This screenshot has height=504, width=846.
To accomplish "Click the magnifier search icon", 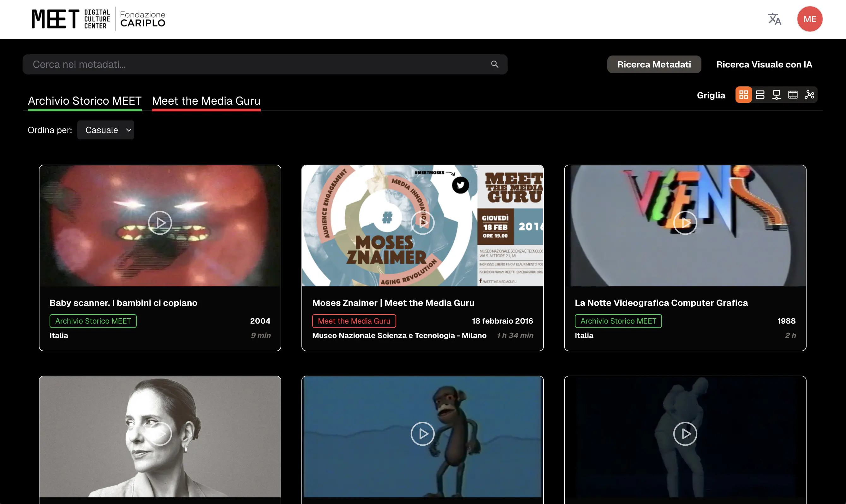I will click(495, 64).
